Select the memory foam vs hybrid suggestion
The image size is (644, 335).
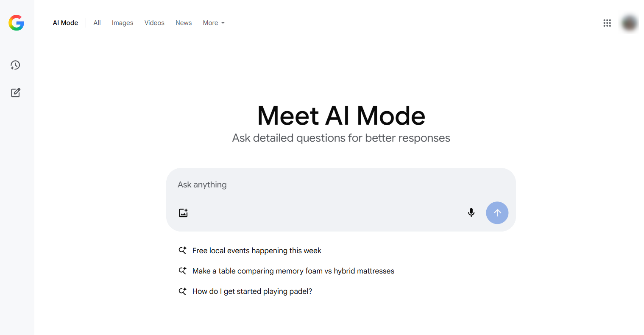293,271
